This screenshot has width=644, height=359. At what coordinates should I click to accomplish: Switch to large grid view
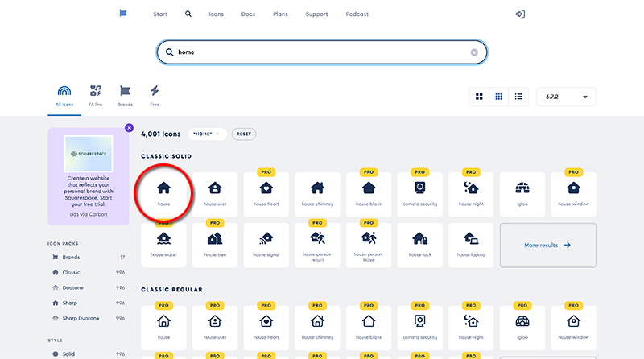click(x=479, y=97)
